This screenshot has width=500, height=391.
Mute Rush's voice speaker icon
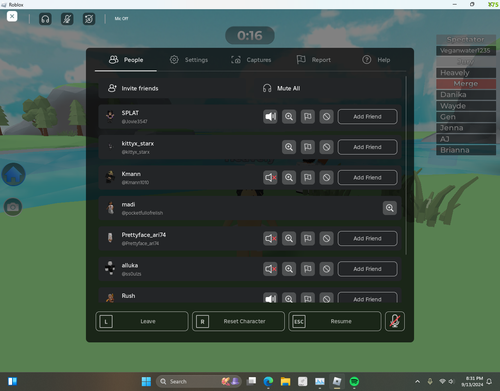click(270, 298)
